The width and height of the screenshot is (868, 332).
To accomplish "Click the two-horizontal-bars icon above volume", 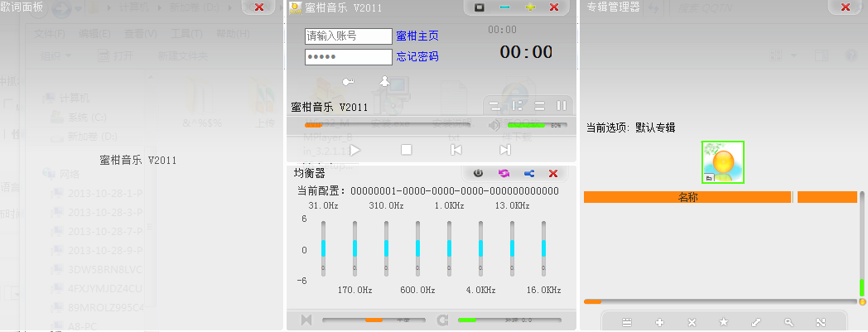I will [539, 105].
